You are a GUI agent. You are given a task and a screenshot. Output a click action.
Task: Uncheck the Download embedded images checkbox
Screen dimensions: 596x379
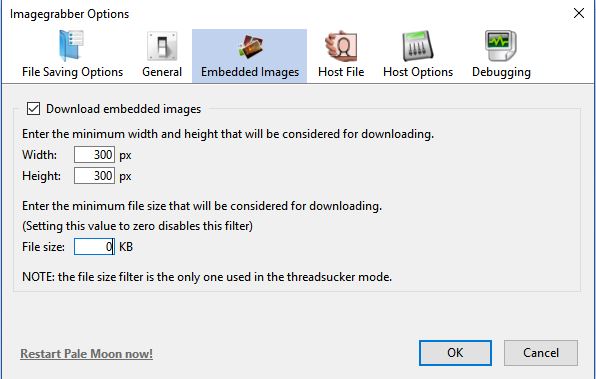coord(33,109)
